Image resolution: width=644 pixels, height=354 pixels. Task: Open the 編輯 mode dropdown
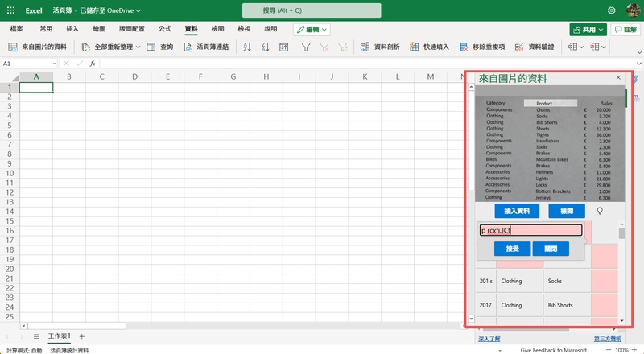point(312,29)
